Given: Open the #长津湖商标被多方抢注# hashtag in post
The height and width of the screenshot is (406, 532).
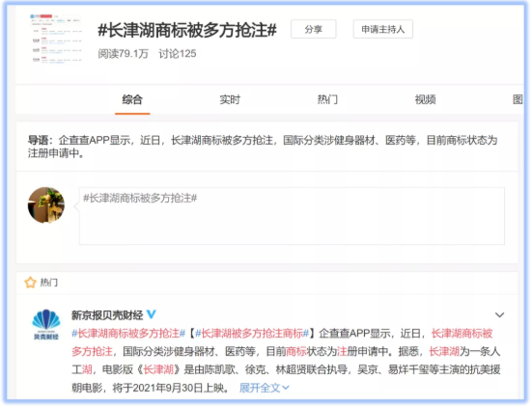Looking at the screenshot, I should [128, 334].
